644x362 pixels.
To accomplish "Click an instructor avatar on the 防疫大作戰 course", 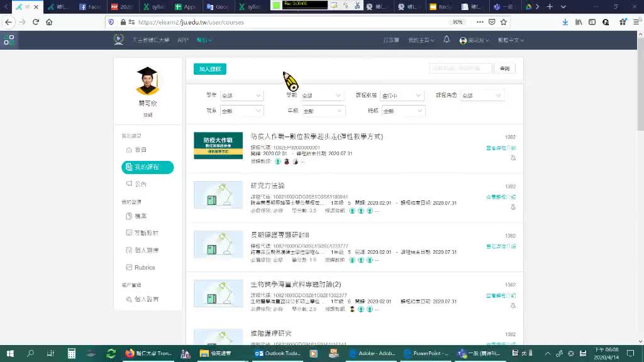I will tap(279, 161).
